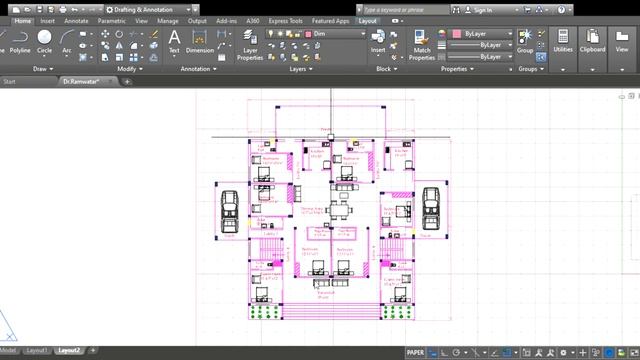640x360 pixels.
Task: Toggle polar tracking in status bar
Action: pos(456,353)
